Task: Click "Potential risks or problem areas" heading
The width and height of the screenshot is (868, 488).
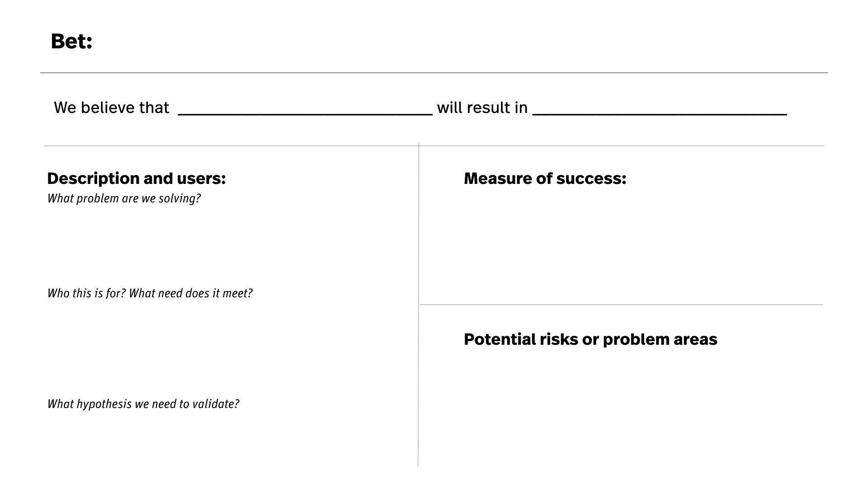Action: click(x=590, y=339)
